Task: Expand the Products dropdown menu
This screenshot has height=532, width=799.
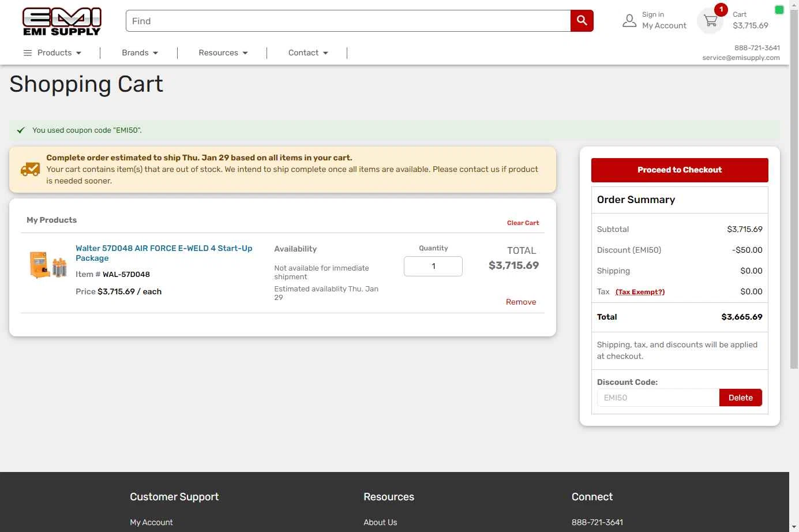Action: click(59, 53)
